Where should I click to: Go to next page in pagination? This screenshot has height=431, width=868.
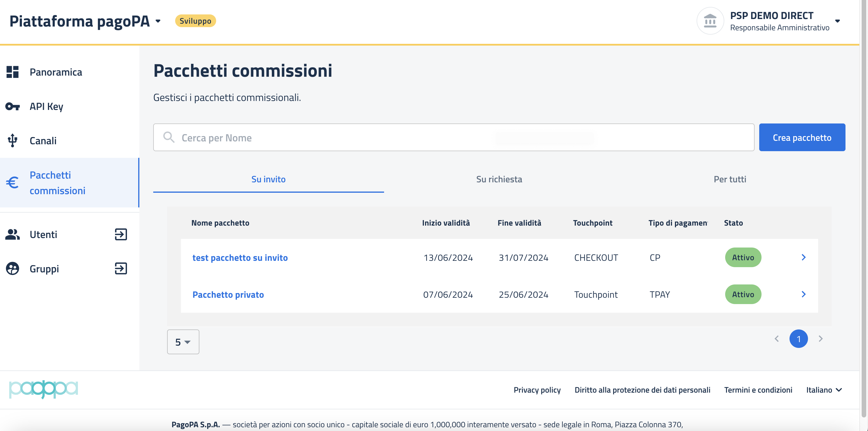(x=820, y=339)
